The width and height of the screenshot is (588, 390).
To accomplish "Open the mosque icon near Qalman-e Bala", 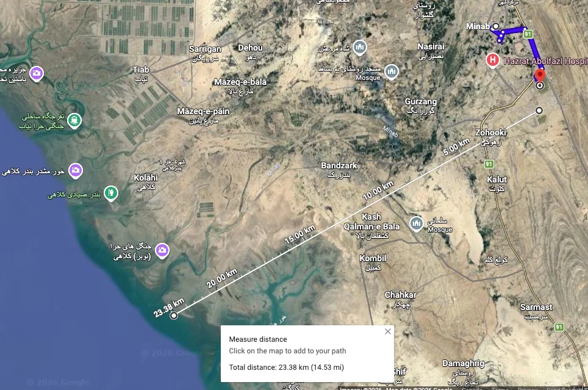I will pyautogui.click(x=416, y=224).
